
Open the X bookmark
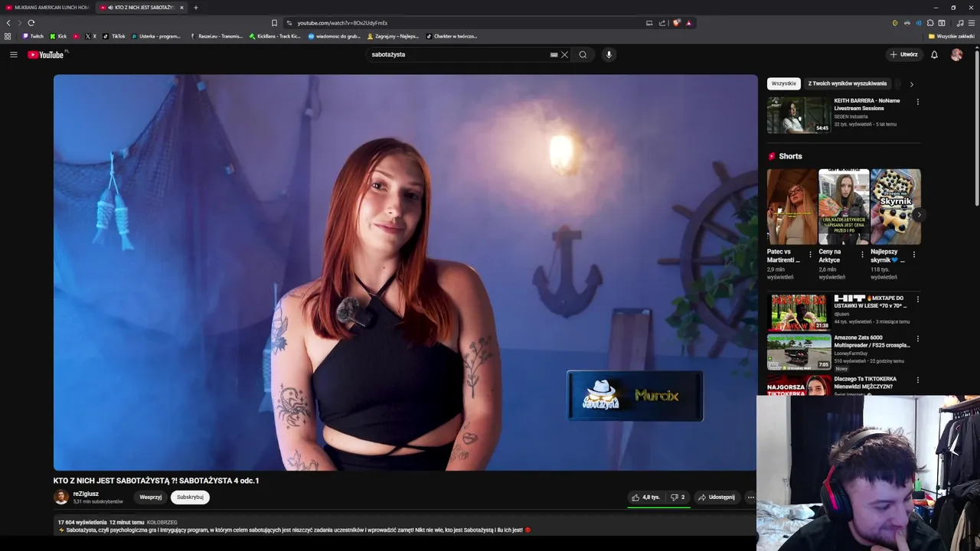tap(90, 36)
